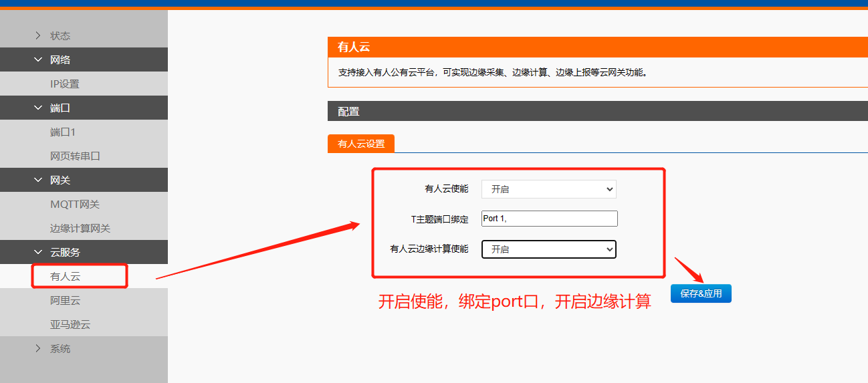Screen dimensions: 868x383
Task: Open the 有人云边缘计算使能 dropdown
Action: 548,249
